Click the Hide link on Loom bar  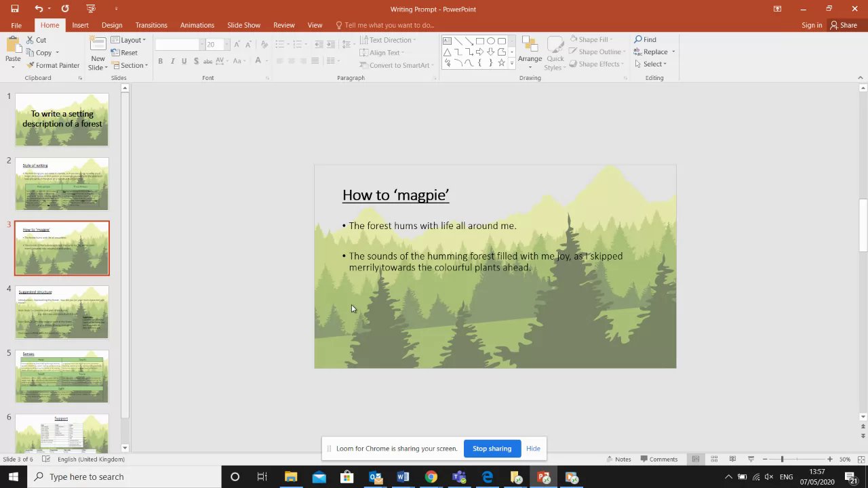click(x=533, y=449)
